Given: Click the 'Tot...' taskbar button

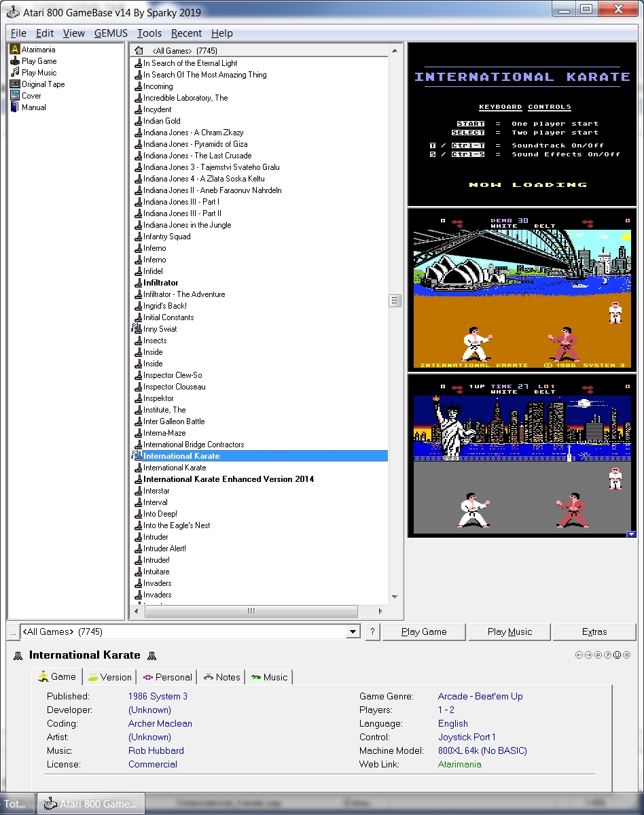Looking at the screenshot, I should (17, 803).
